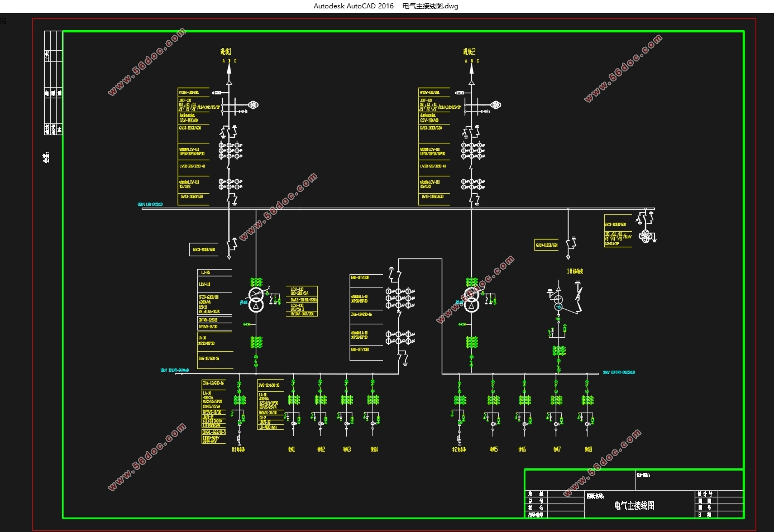Select boxed GW13 label left of bus disconnector
Screen dimensions: 774x532
[x=204, y=250]
